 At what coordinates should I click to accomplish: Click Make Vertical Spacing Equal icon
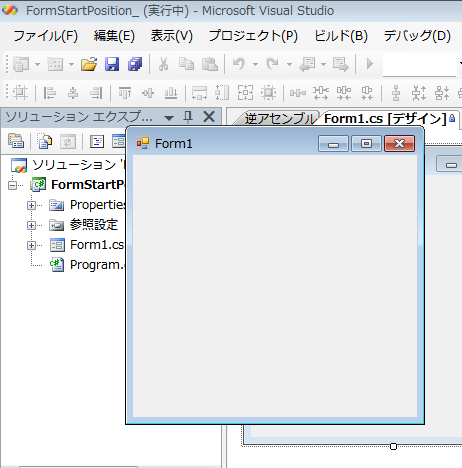point(396,92)
